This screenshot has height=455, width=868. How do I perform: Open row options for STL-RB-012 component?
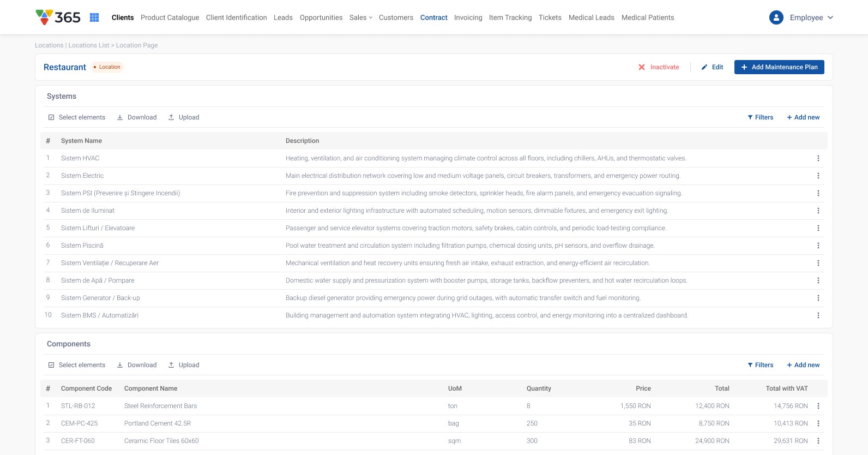click(818, 406)
